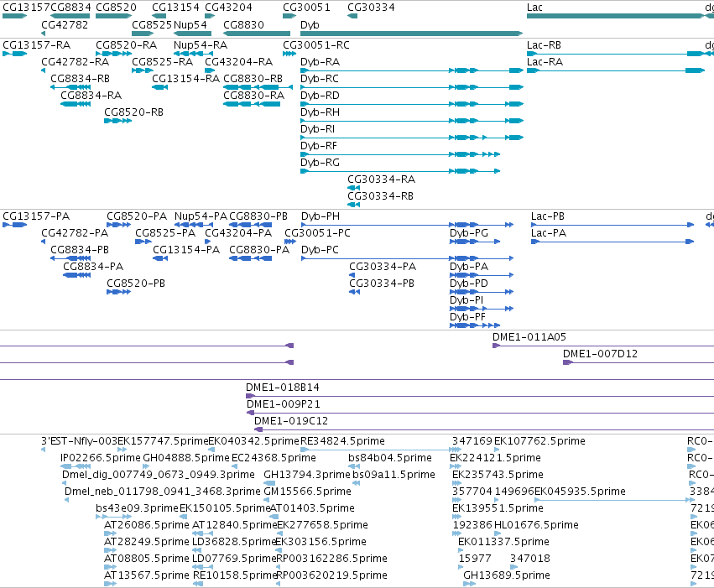This screenshot has height=588, width=714.
Task: Open EST Dmel_dig_007749_0673_0949.3prime
Action: pos(159,475)
